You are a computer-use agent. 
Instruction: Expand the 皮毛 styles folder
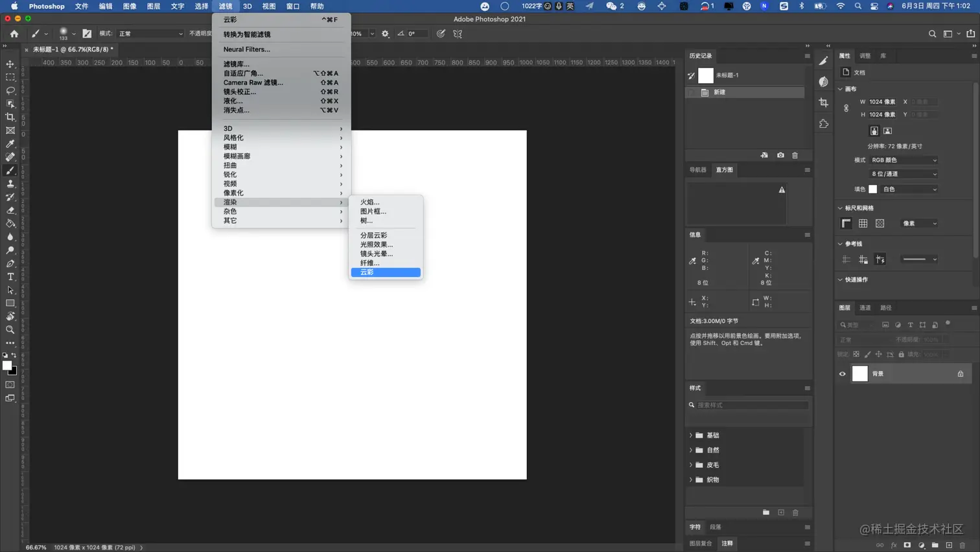click(691, 465)
